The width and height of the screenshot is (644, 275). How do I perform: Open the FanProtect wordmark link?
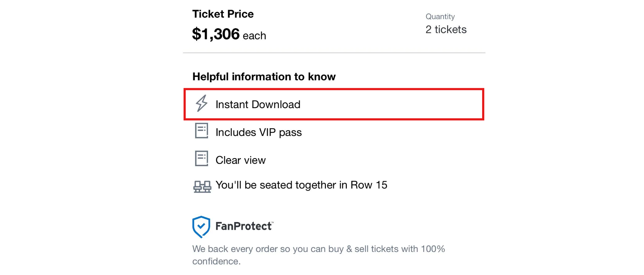tap(243, 226)
